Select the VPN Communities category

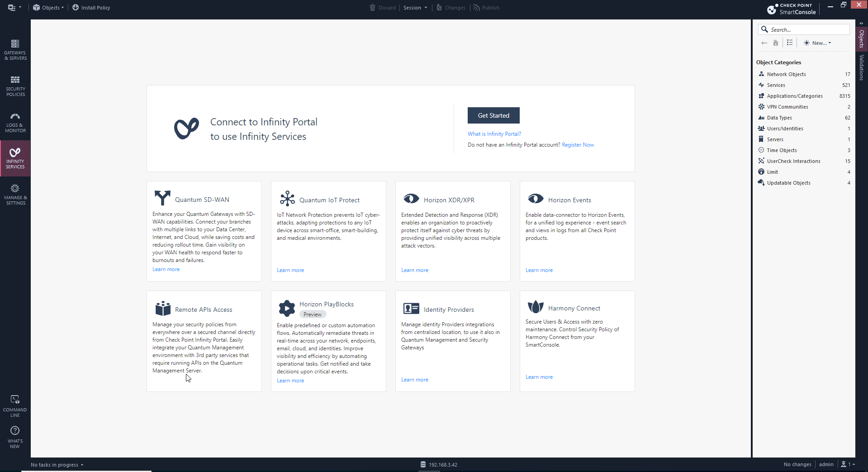(804, 107)
